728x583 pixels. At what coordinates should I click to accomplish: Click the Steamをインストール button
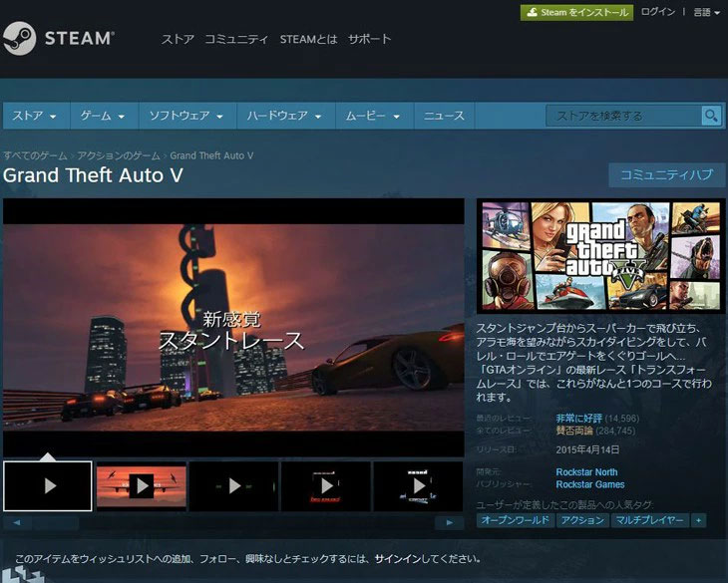(577, 13)
